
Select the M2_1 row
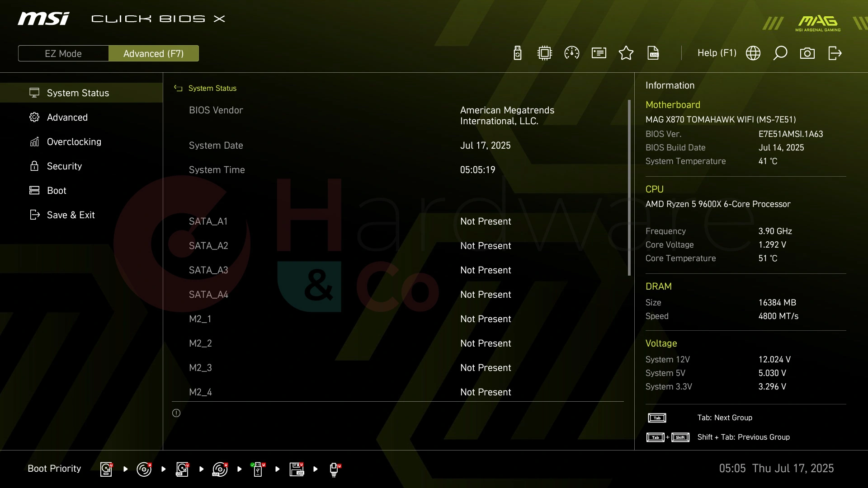pos(398,319)
